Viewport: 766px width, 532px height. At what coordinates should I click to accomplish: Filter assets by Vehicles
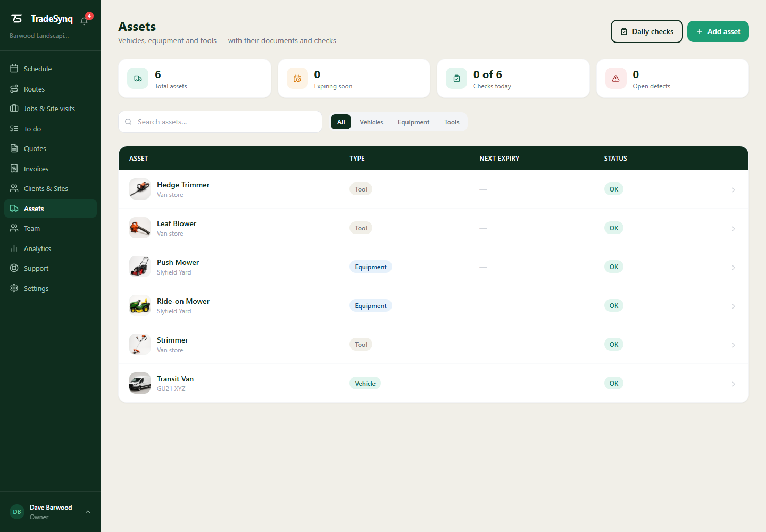(371, 122)
